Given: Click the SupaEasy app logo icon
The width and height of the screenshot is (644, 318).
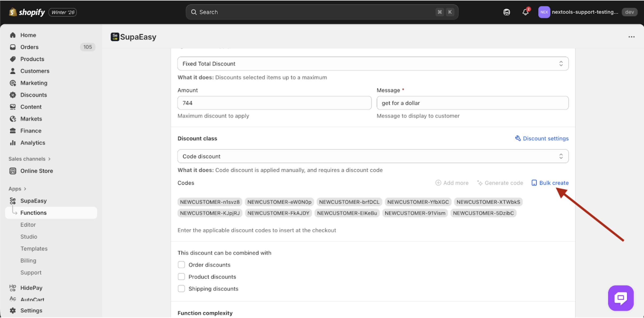Looking at the screenshot, I should [115, 37].
